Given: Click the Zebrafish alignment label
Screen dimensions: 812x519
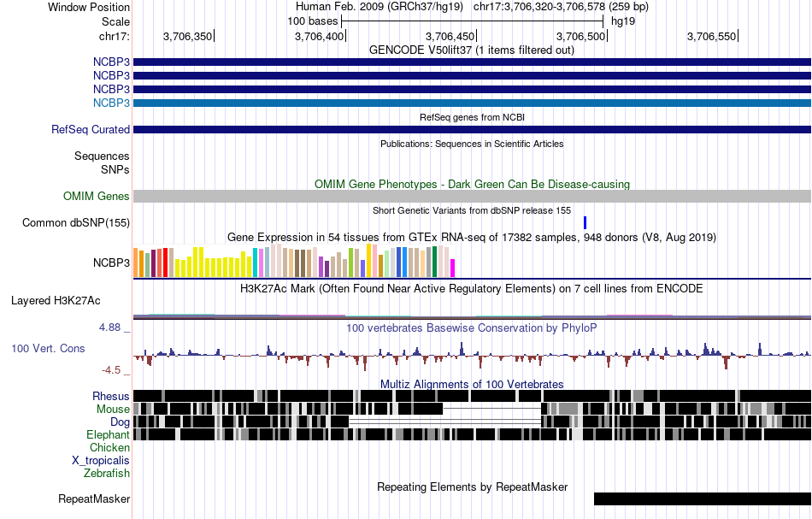Looking at the screenshot, I should (x=107, y=473).
